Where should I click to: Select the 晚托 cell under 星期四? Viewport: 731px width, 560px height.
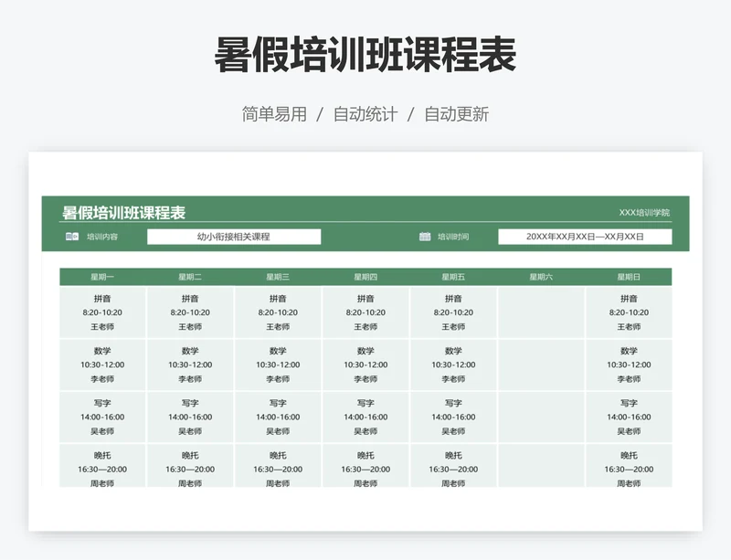coord(365,466)
